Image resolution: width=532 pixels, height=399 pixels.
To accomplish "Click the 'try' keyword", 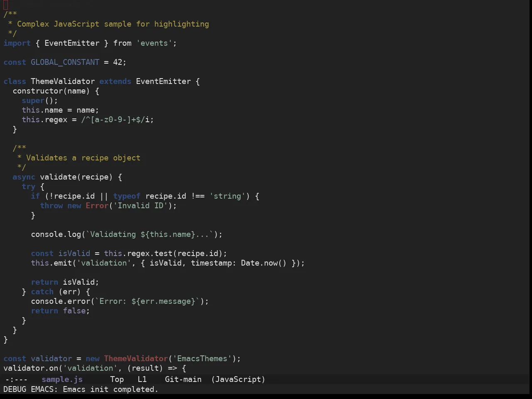I will [x=28, y=186].
